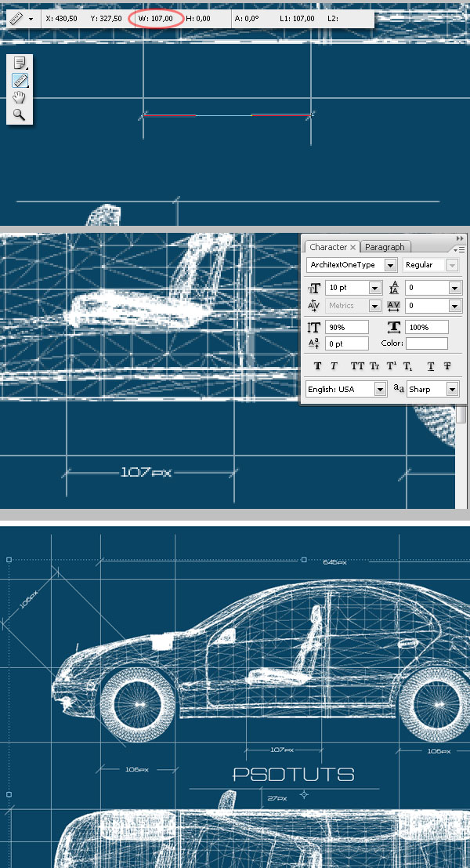Select the Ruler tool in toolbox
The width and height of the screenshot is (470, 868).
pos(20,80)
